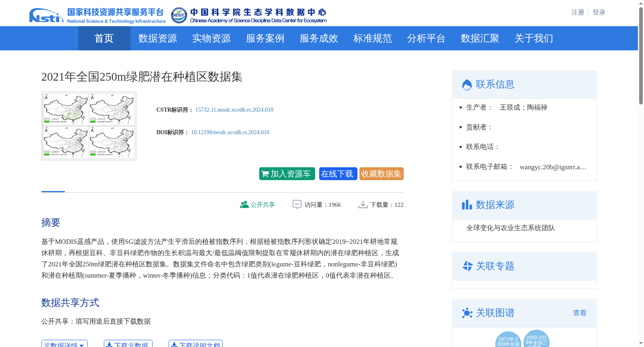This screenshot has height=347, width=644.
Task: Click the 1971年 graph node bubble
Action: [x=508, y=339]
